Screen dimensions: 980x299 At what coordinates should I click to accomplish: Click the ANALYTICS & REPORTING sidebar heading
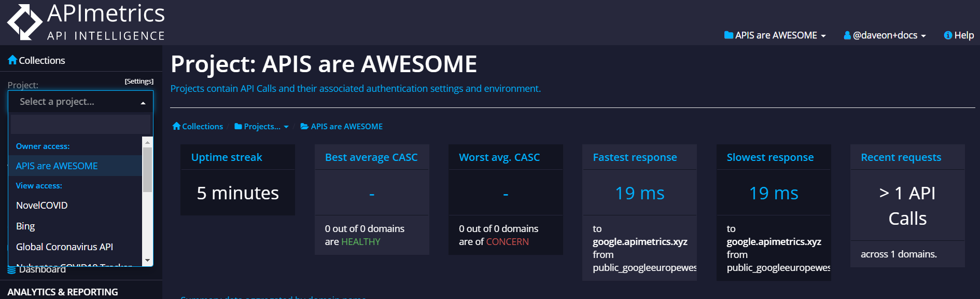tap(63, 292)
